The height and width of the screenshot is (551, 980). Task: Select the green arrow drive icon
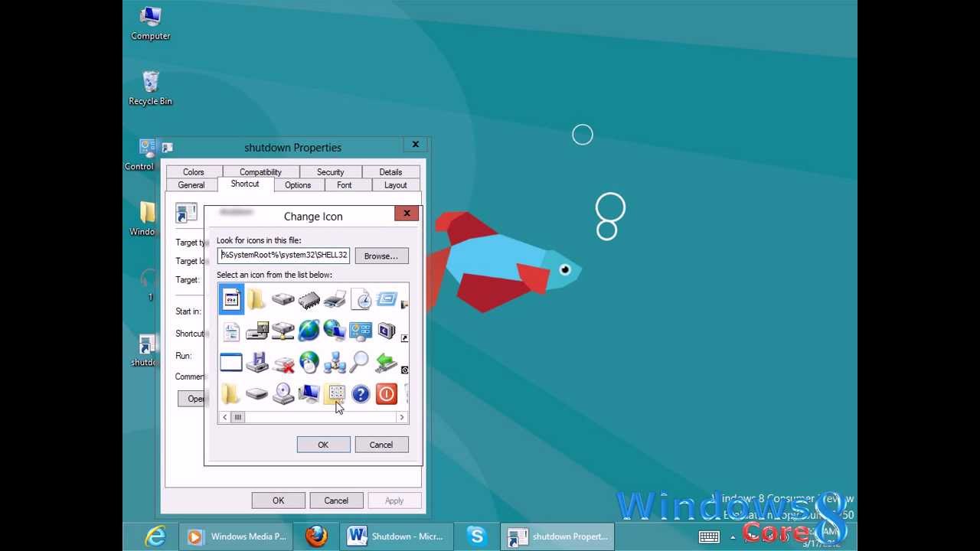tap(387, 362)
